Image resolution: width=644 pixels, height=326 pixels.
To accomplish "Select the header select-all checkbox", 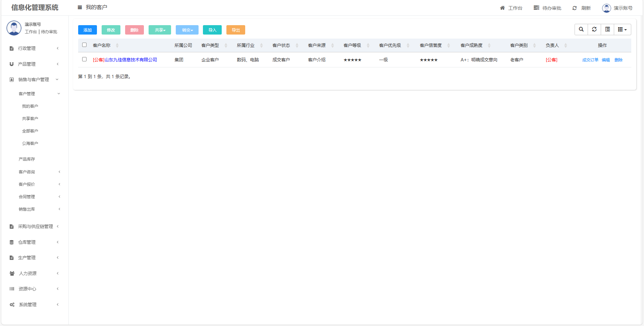I will pyautogui.click(x=85, y=45).
